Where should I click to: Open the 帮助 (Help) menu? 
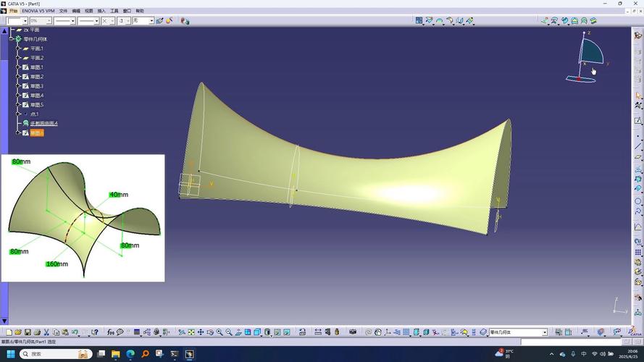coord(140,11)
